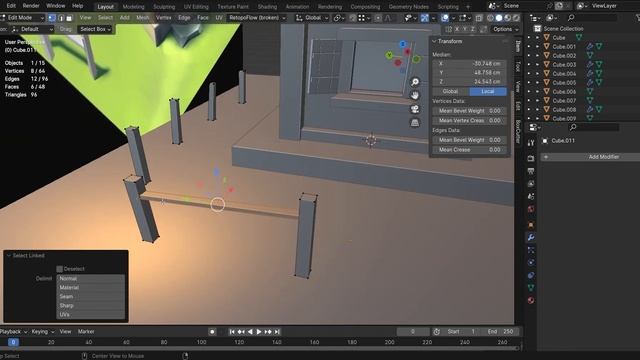The width and height of the screenshot is (640, 360).
Task: Click the Drag button in tool settings
Action: coord(65,29)
